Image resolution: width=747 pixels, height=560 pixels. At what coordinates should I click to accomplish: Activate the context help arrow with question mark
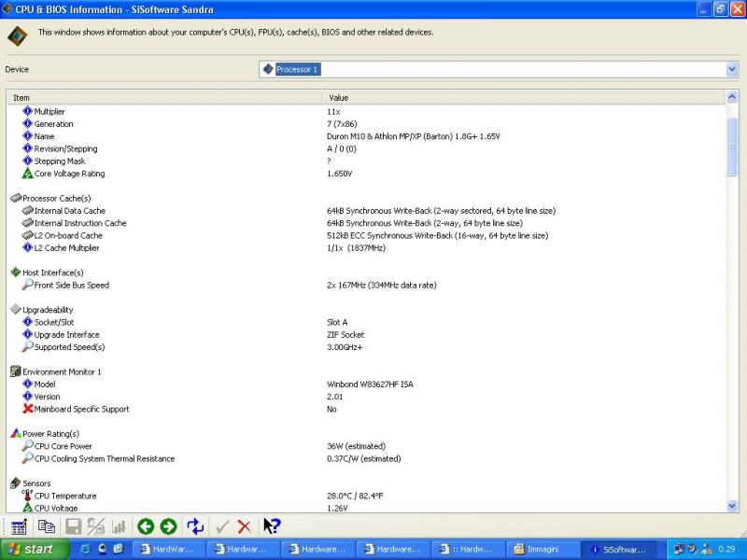(x=272, y=526)
